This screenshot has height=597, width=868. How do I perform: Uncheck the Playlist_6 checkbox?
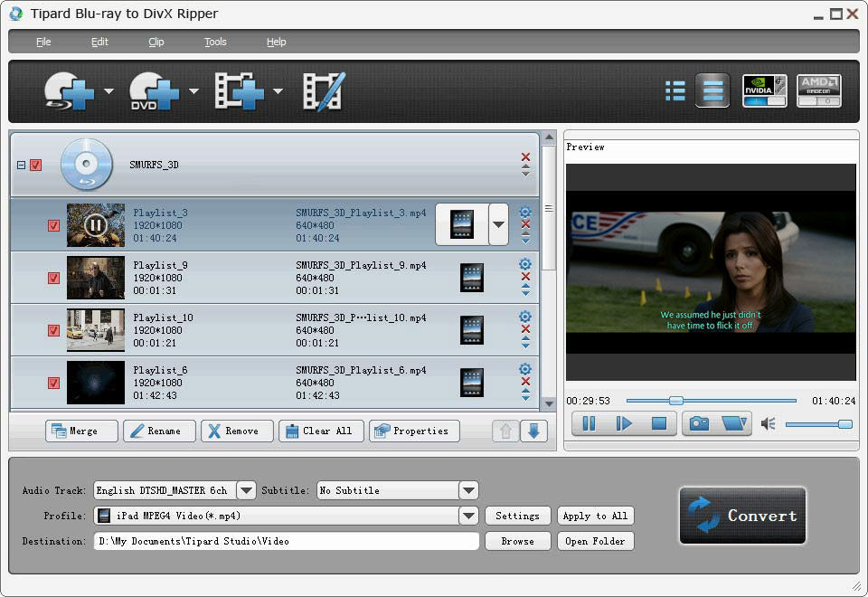[x=53, y=384]
